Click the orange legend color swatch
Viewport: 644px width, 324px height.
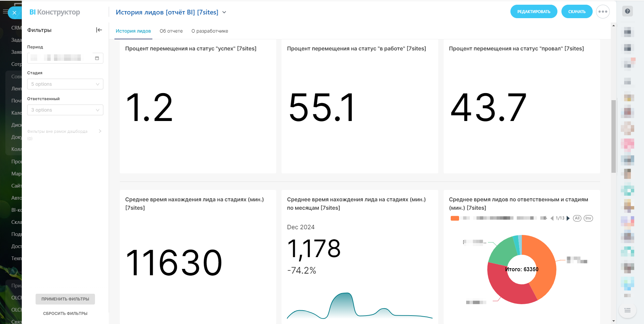(x=455, y=218)
